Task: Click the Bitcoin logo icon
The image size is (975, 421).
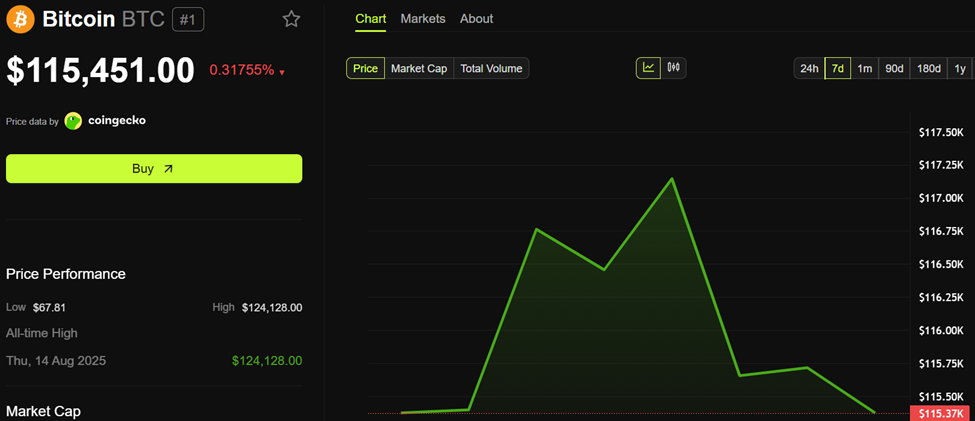Action: pyautogui.click(x=21, y=19)
